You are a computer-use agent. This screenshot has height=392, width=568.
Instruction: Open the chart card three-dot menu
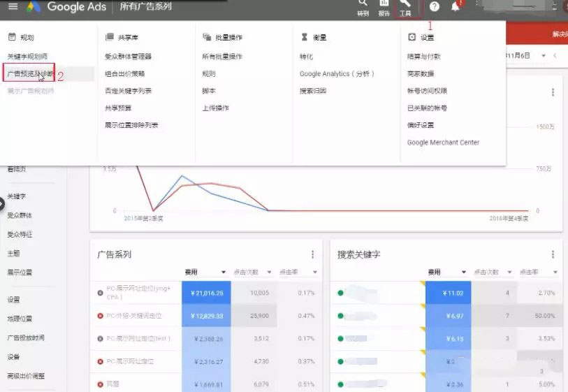point(553,92)
